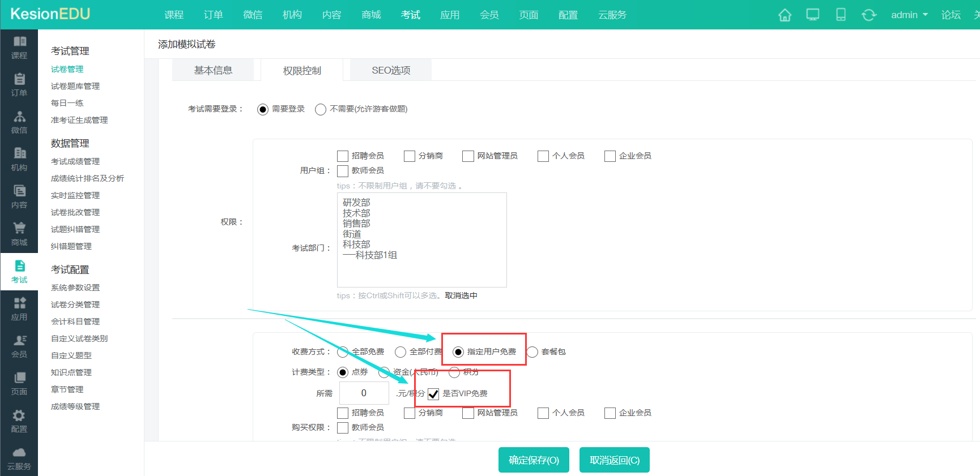980x476 pixels.
Task: Select 套餐包 payment option
Action: click(x=532, y=352)
